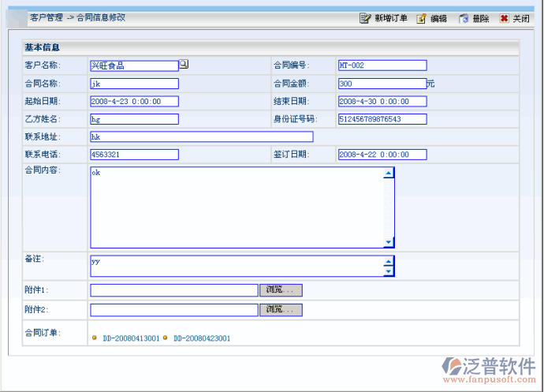Image resolution: width=544 pixels, height=392 pixels.
Task: Click orange bullet before DD-20080413001
Action: (95, 338)
